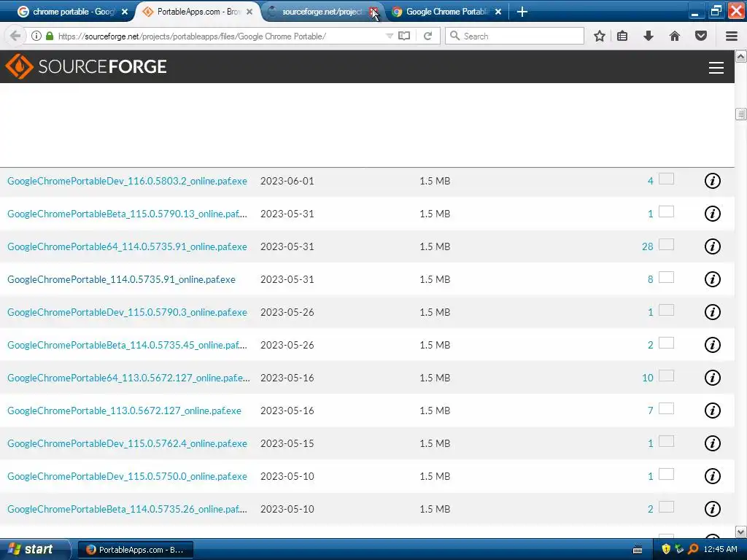
Task: Open site information icon in address bar
Action: (x=36, y=36)
